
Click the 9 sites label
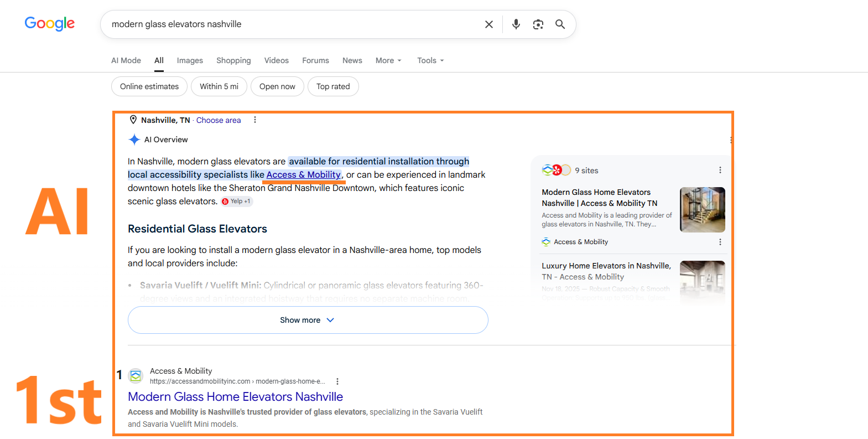586,171
